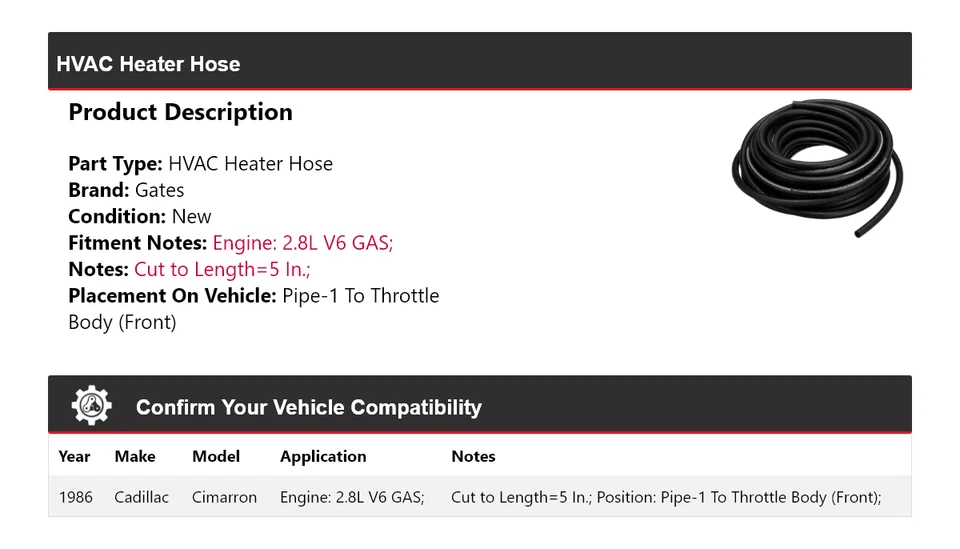Select the Model column header
Image resolution: width=960 pixels, height=549 pixels.
point(216,456)
